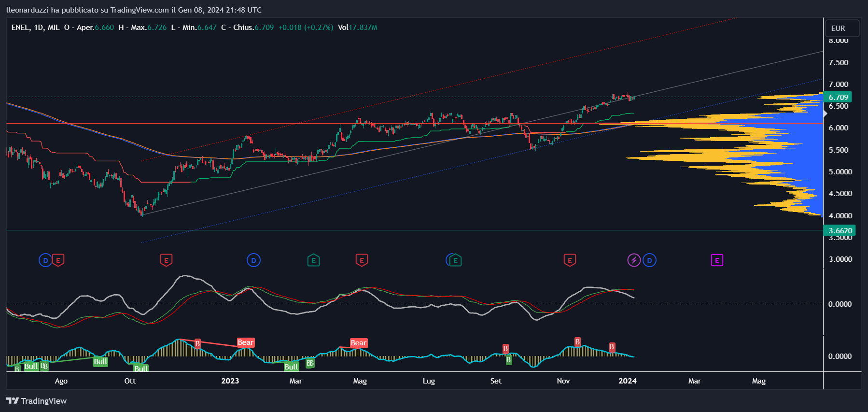Select the red E earnings marker above Mag 2023

click(x=362, y=261)
